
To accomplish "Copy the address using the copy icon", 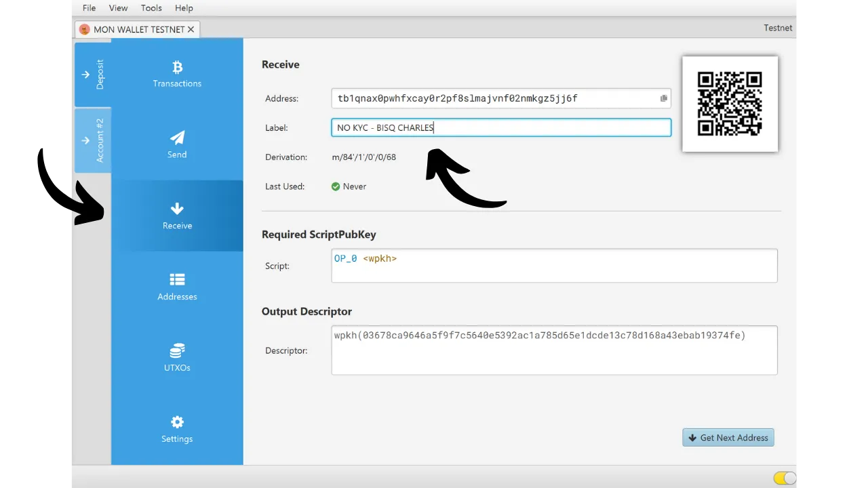I will pyautogui.click(x=663, y=98).
